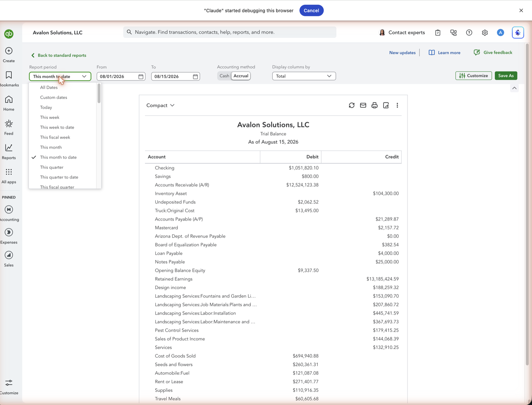The width and height of the screenshot is (532, 405).
Task: Email the report using envelope icon
Action: 363,105
